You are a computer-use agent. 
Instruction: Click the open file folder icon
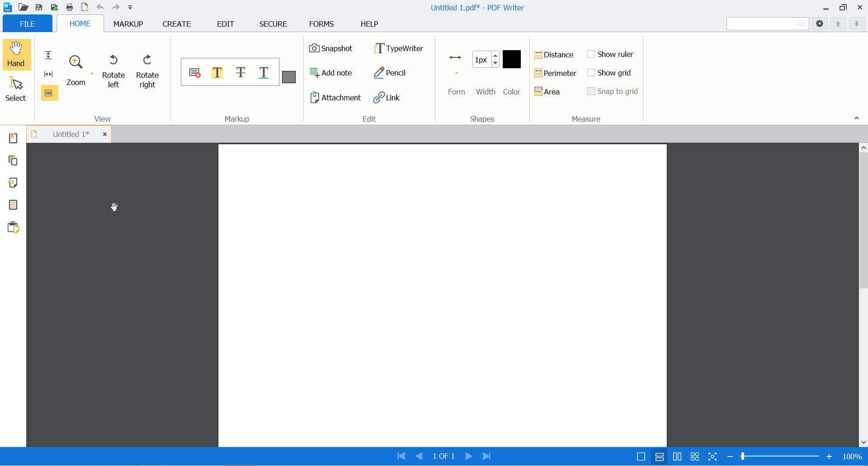pos(24,7)
